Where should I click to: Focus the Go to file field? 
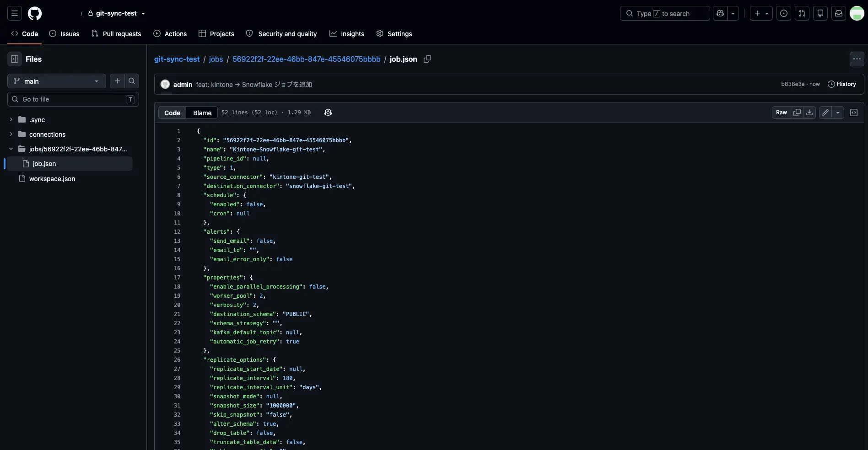(x=73, y=99)
